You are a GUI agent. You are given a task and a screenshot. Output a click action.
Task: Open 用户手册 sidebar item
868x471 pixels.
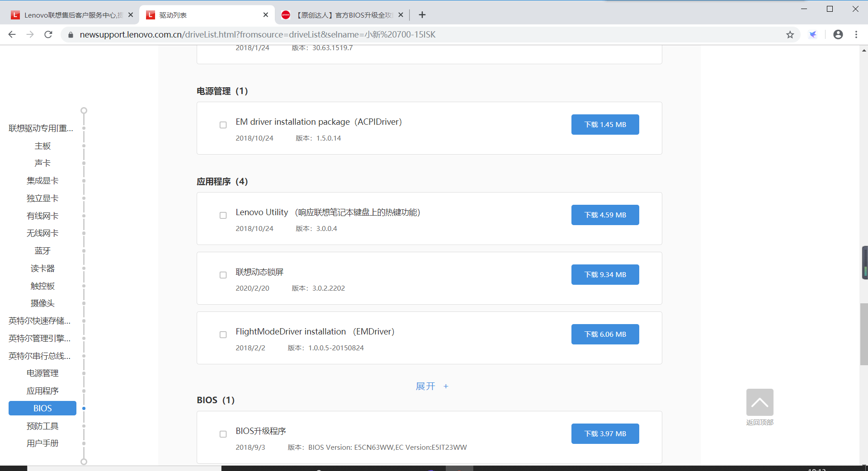(42, 443)
